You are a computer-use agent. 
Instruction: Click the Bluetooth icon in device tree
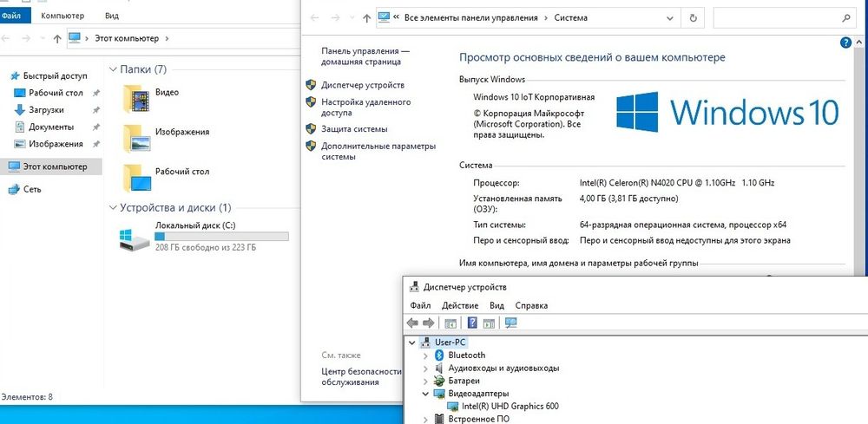[439, 356]
